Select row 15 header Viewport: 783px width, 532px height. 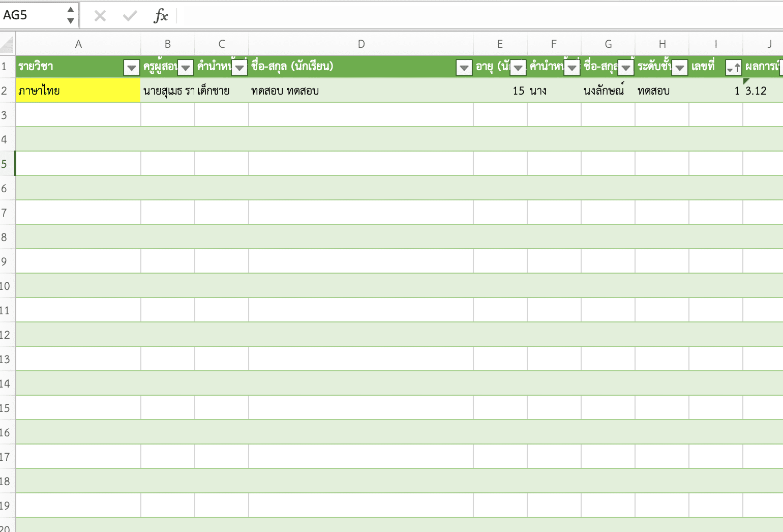click(7, 408)
